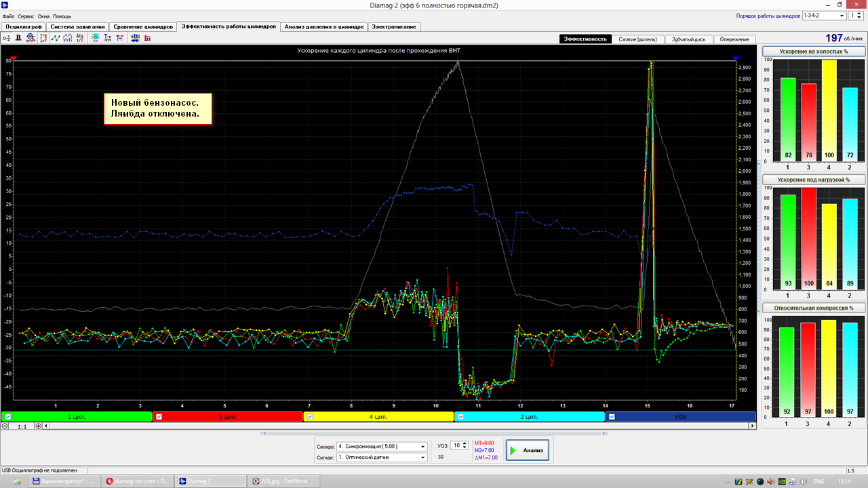Open the Окна menu
This screenshot has width=868, height=488.
point(43,16)
